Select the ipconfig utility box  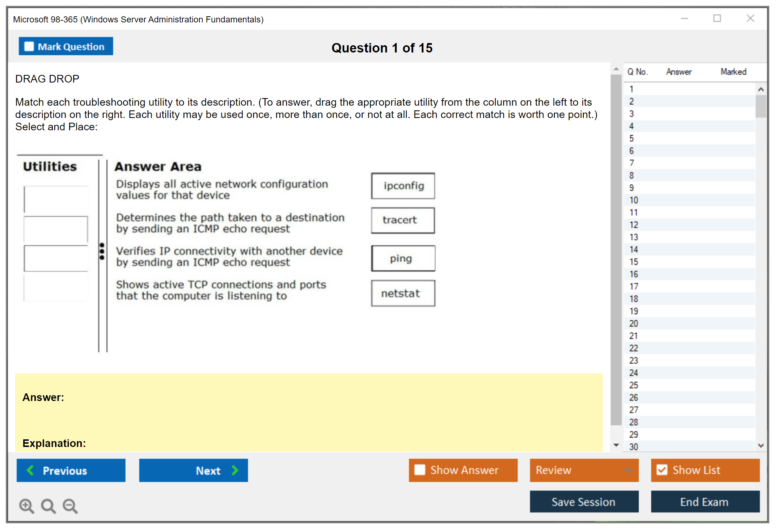(x=403, y=186)
